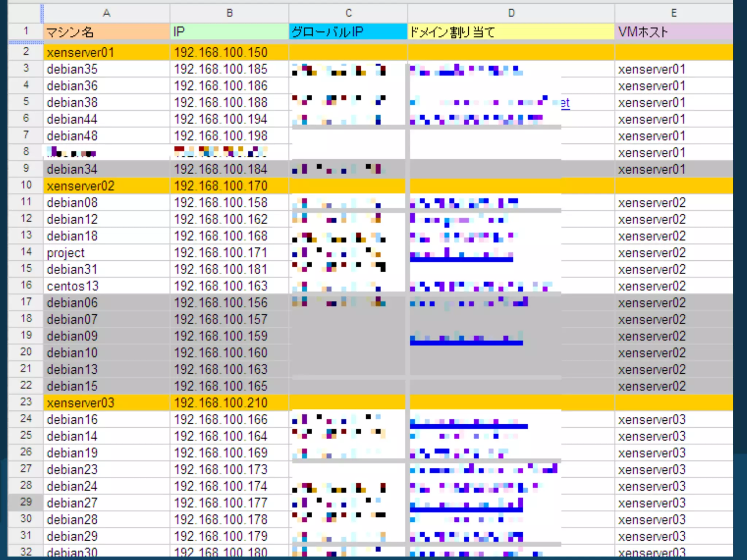
Task: Click column A header
Action: 106,13
